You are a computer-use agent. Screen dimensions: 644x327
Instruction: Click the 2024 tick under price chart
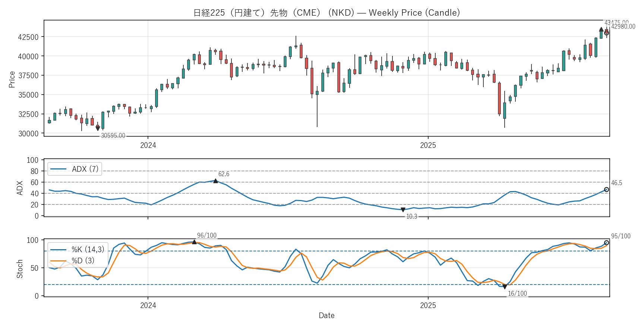[x=148, y=145]
